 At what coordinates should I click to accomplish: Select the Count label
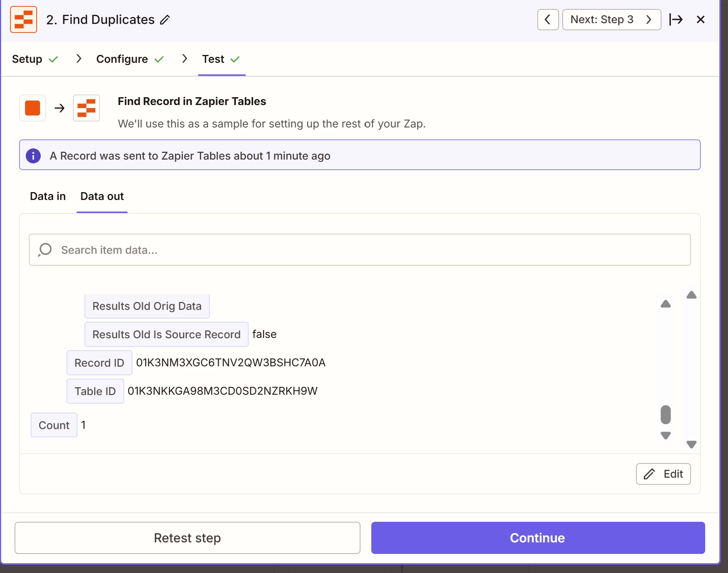tap(54, 425)
